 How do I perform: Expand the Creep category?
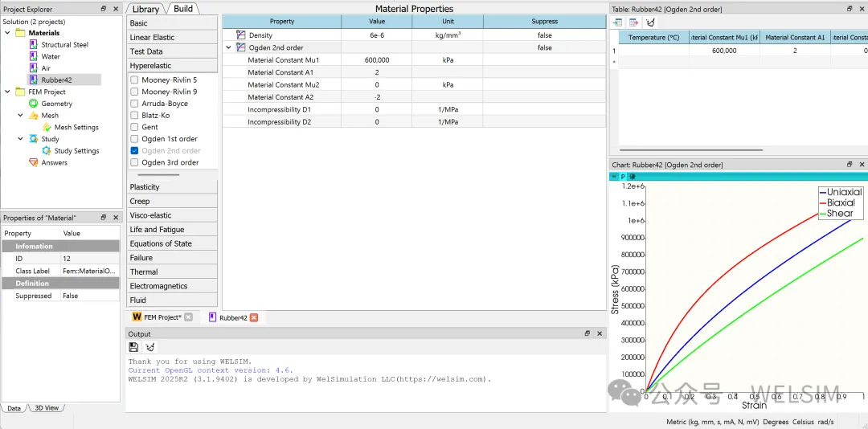tap(173, 202)
